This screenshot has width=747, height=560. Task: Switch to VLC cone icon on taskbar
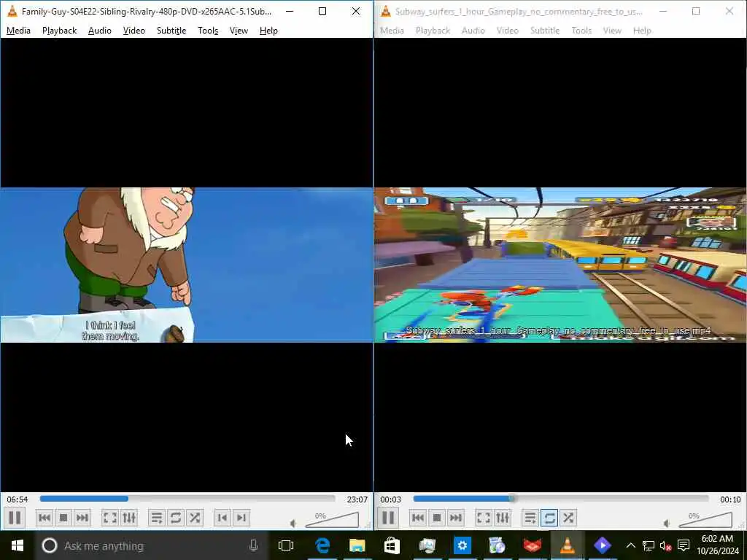point(567,545)
